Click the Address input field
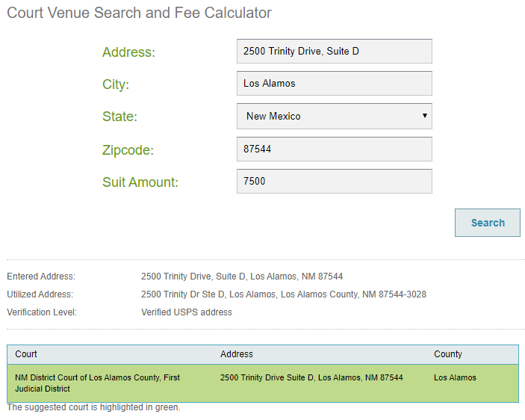This screenshot has width=525, height=420. click(334, 52)
